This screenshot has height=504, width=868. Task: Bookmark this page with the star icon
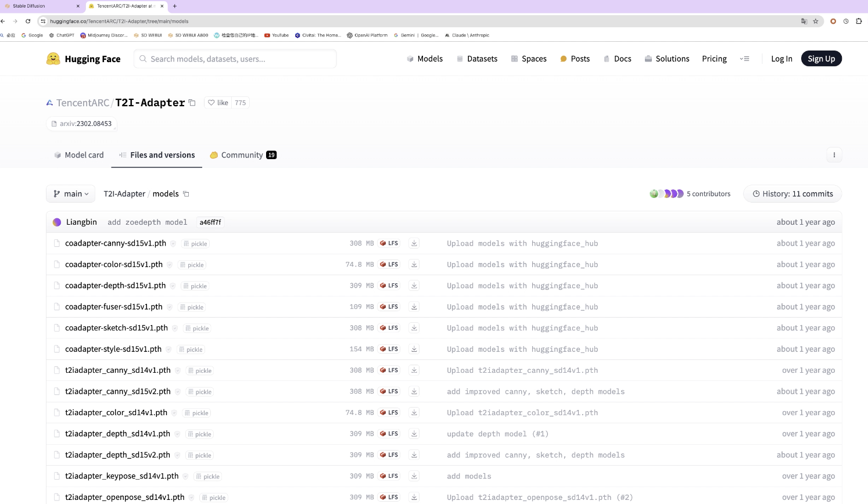click(816, 21)
